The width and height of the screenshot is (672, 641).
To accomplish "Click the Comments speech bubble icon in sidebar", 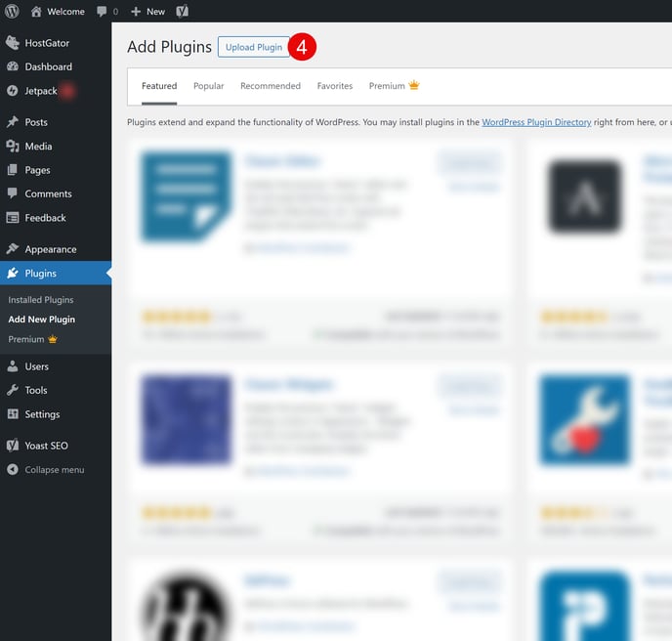I will [13, 193].
